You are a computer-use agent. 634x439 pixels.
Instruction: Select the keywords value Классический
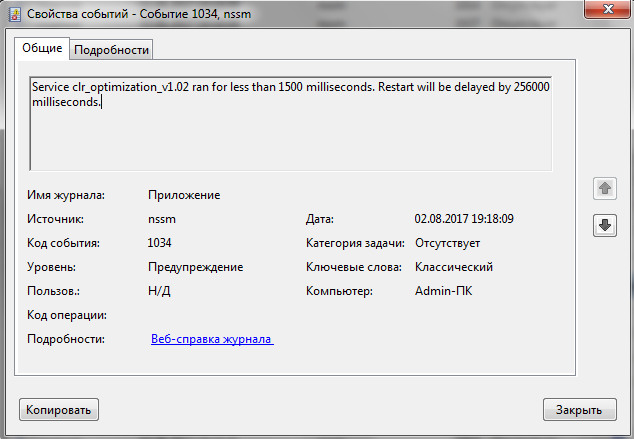click(x=454, y=267)
